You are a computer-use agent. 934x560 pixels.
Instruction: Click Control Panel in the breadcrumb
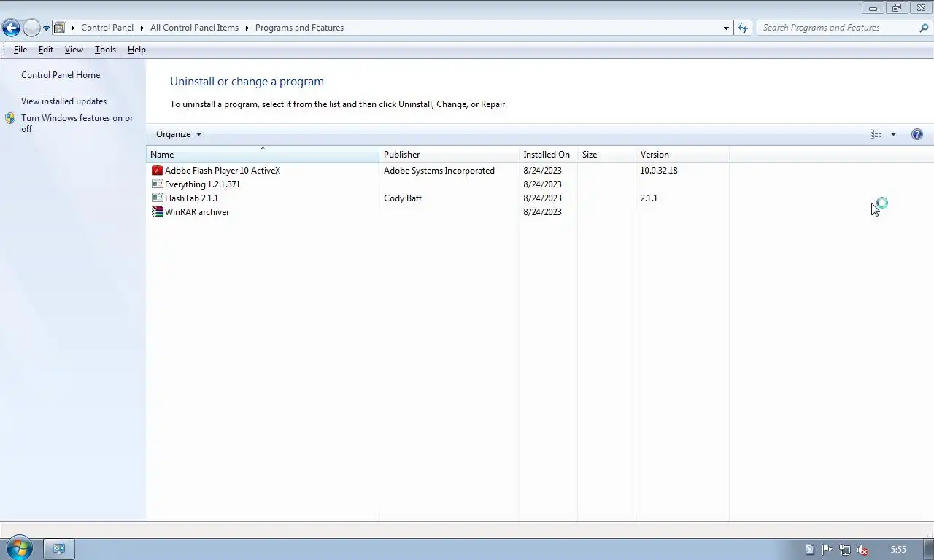coord(107,28)
